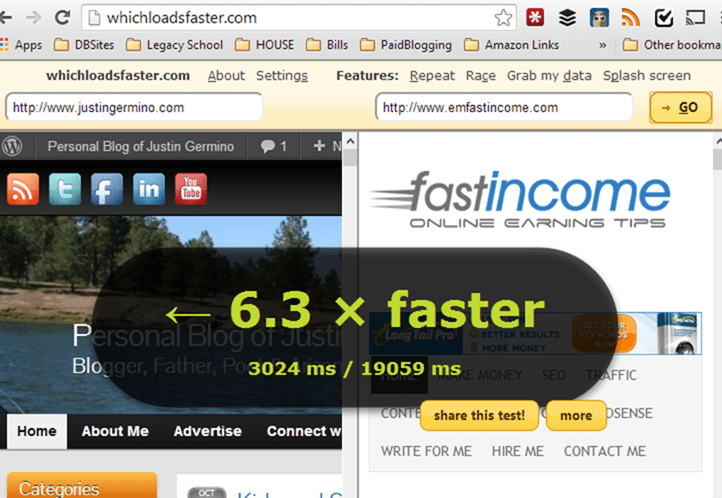Click the emfastincome.com URL field
Image resolution: width=722 pixels, height=498 pixels.
pyautogui.click(x=504, y=107)
